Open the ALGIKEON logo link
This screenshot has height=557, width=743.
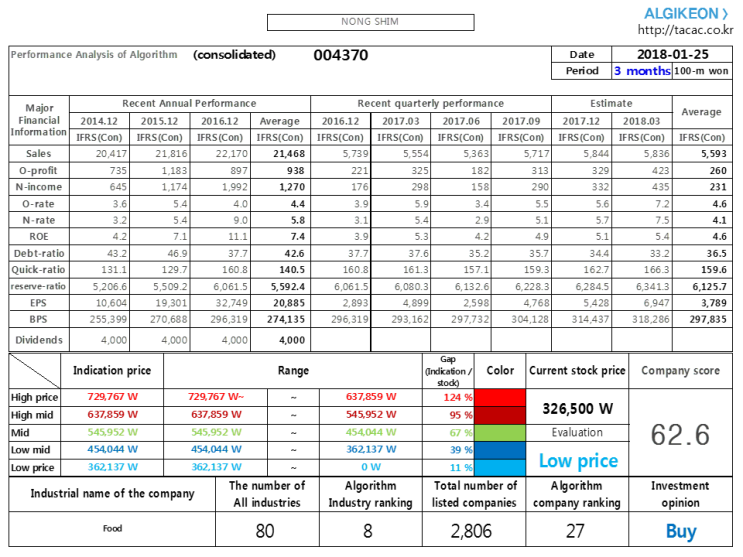pos(686,14)
